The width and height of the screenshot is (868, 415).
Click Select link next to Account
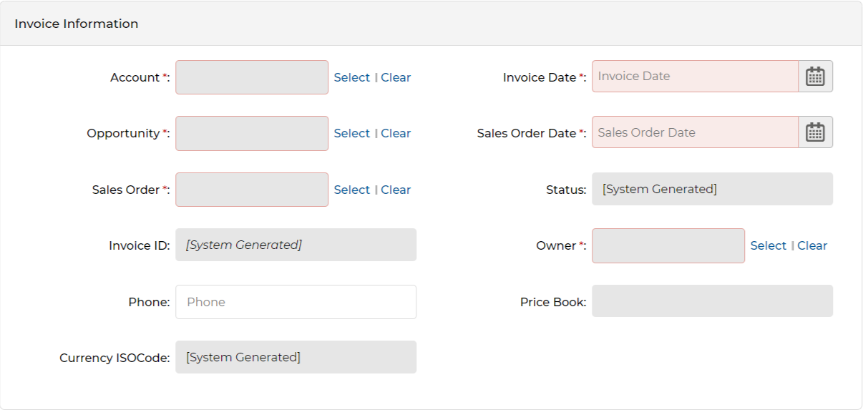[x=352, y=77]
